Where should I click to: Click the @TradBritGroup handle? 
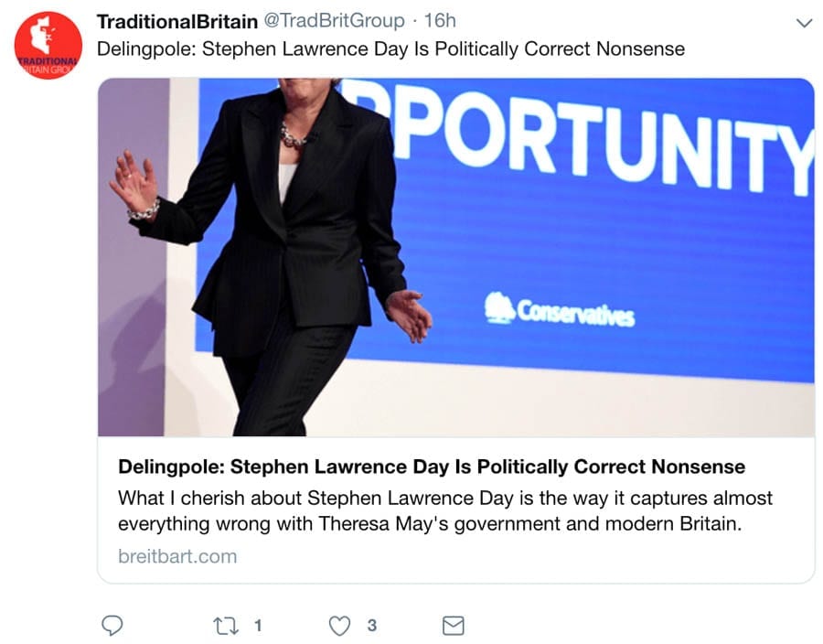click(334, 21)
